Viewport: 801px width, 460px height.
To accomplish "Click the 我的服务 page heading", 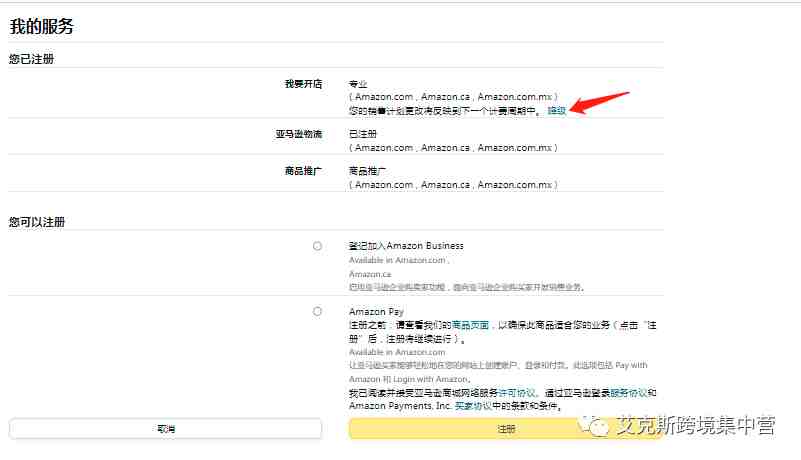I will pos(42,27).
